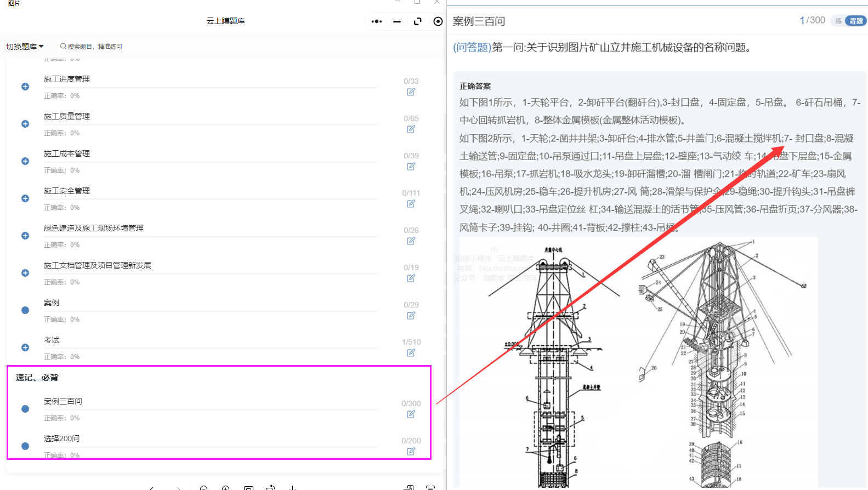Select the 案例 blue radio dot
Screen dimensions: 868x490
[25, 310]
